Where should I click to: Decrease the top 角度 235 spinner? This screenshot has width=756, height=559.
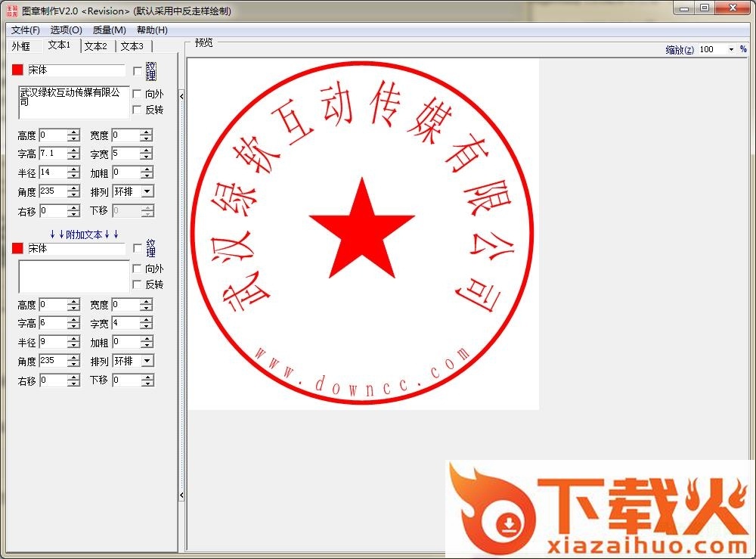pyautogui.click(x=73, y=194)
